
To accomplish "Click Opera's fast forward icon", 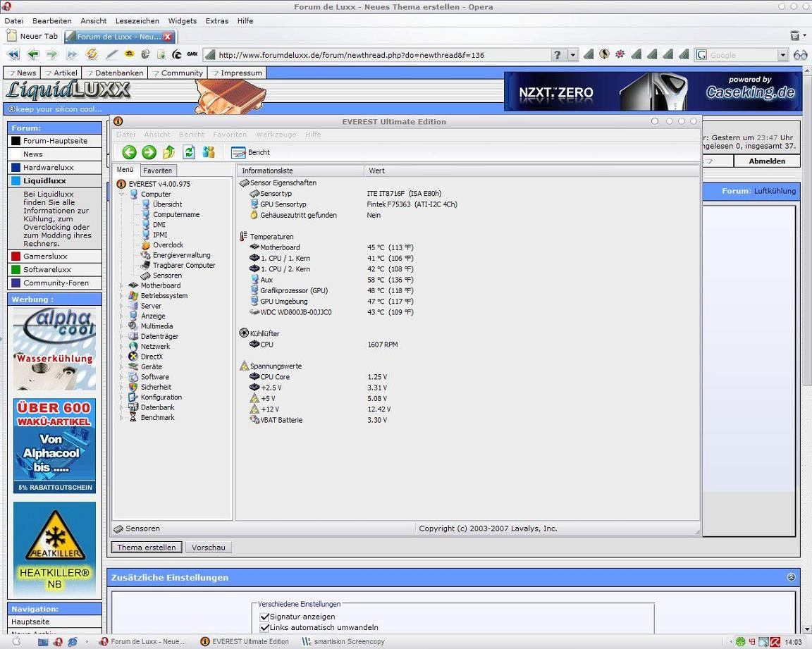I will pyautogui.click(x=71, y=54).
